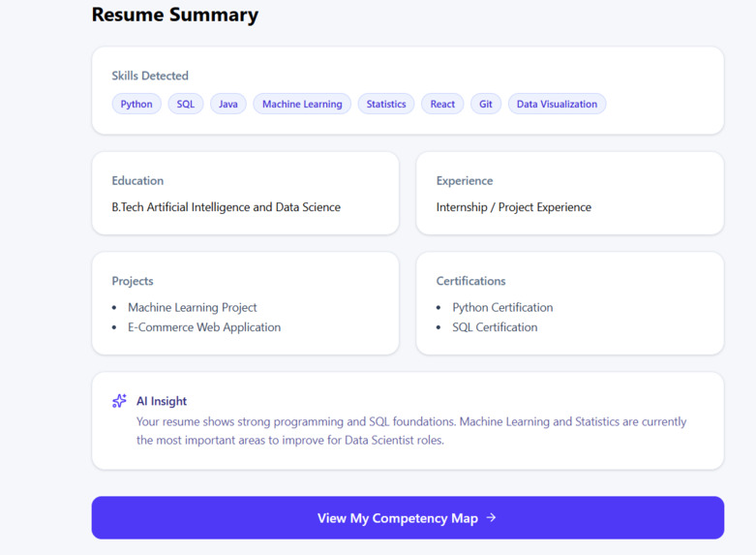Image resolution: width=756 pixels, height=555 pixels.
Task: Click the Projects card heading
Action: click(x=133, y=281)
